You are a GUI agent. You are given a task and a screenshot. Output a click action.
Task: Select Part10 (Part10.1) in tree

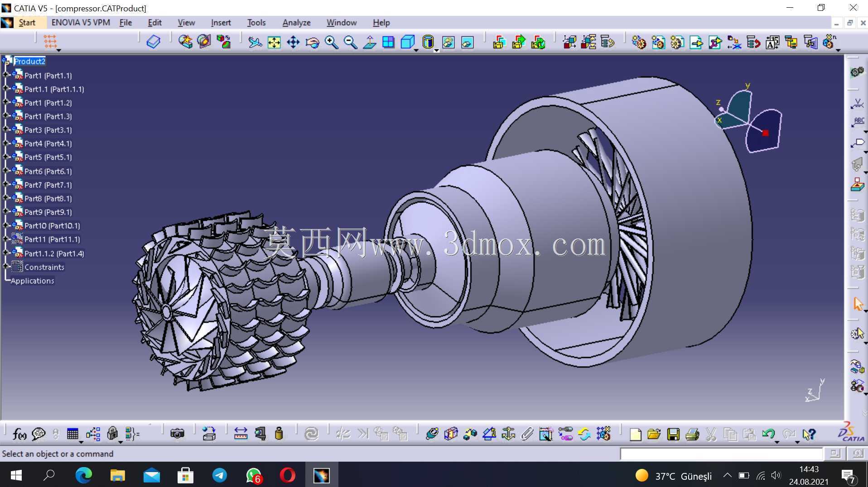(x=52, y=225)
